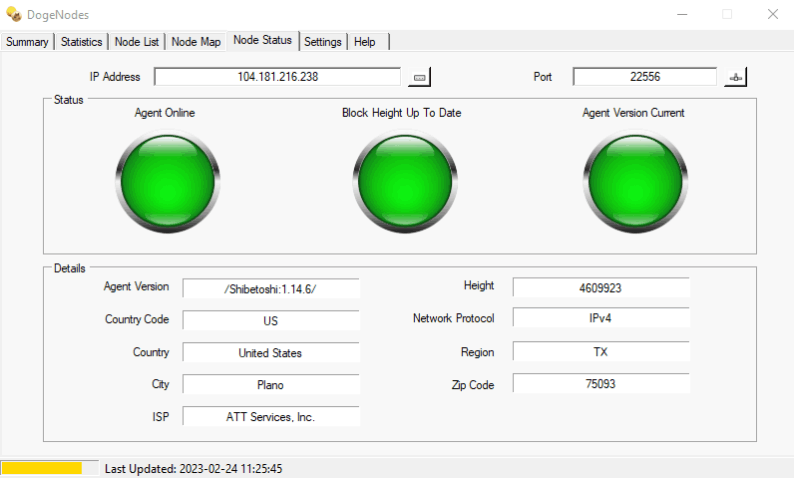Focus the Port number field

pyautogui.click(x=645, y=77)
